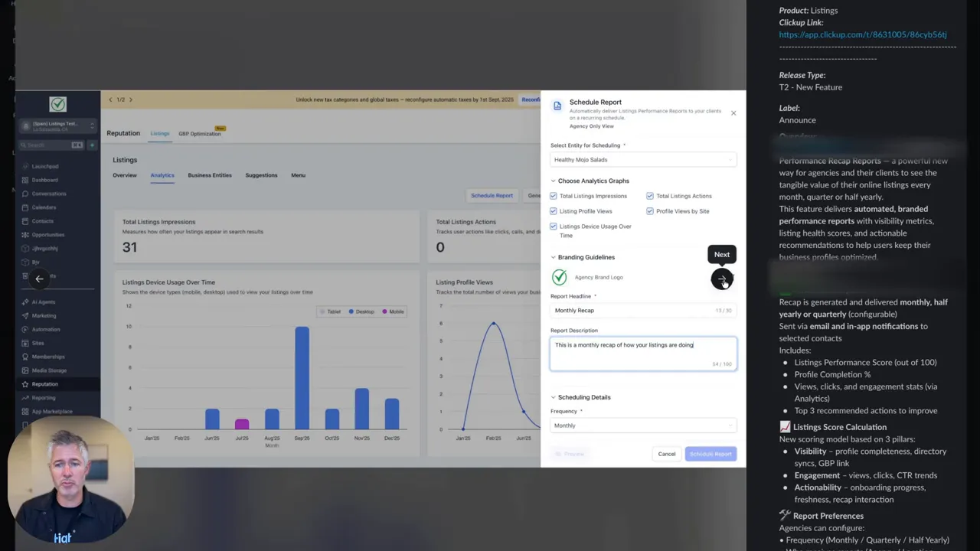The width and height of the screenshot is (980, 551).
Task: Open the Automation panel
Action: point(46,329)
